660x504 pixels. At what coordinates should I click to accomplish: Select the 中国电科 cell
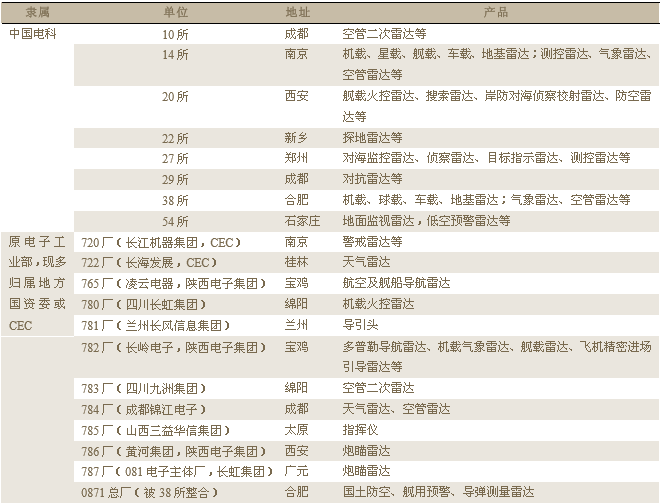tap(32, 34)
